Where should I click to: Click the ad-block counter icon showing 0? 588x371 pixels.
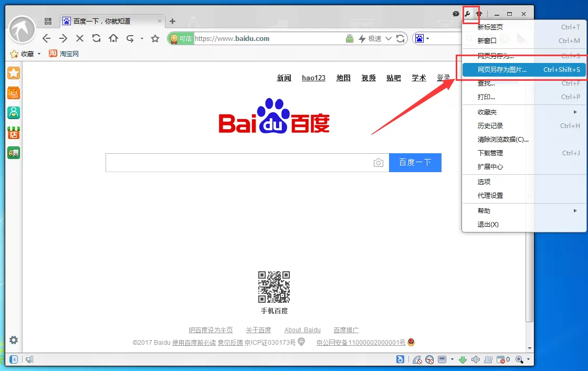503,360
